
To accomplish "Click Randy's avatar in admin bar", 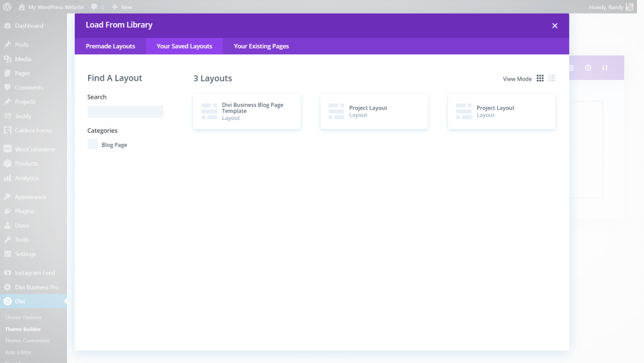I will point(630,7).
